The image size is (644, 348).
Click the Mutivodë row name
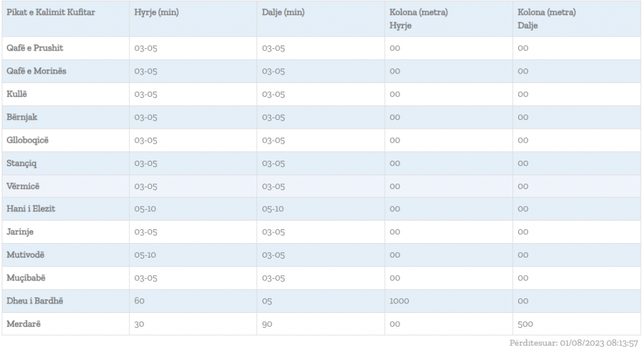coord(25,255)
